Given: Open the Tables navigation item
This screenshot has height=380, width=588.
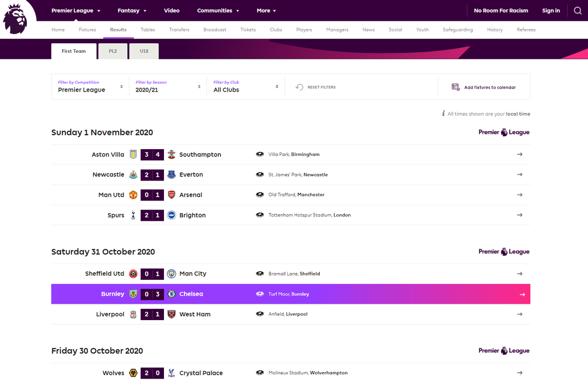Looking at the screenshot, I should 148,29.
